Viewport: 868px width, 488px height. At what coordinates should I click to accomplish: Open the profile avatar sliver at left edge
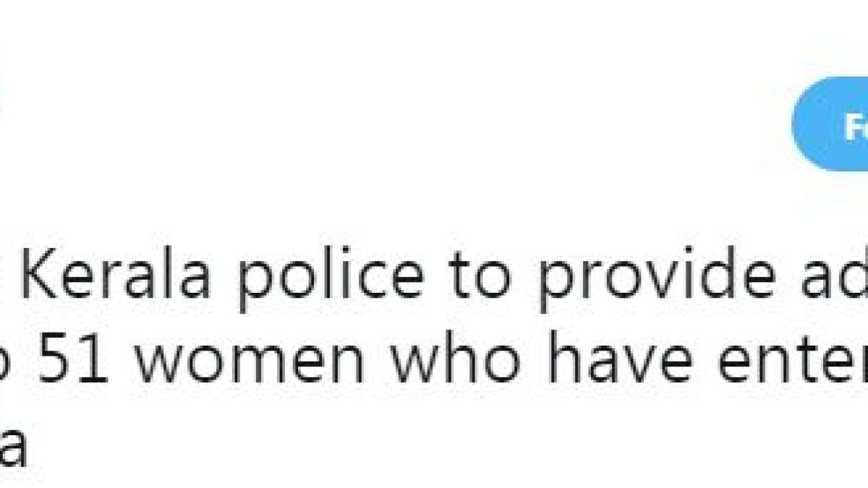tap(3, 80)
